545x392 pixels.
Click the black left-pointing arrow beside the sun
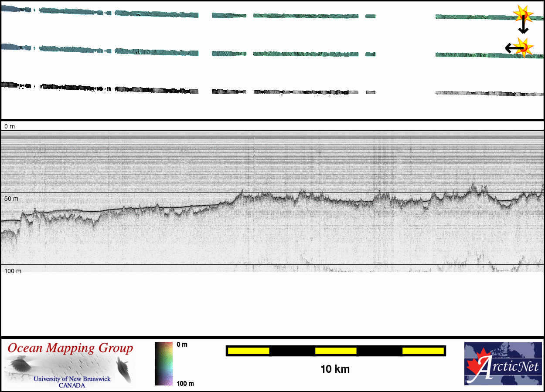511,48
